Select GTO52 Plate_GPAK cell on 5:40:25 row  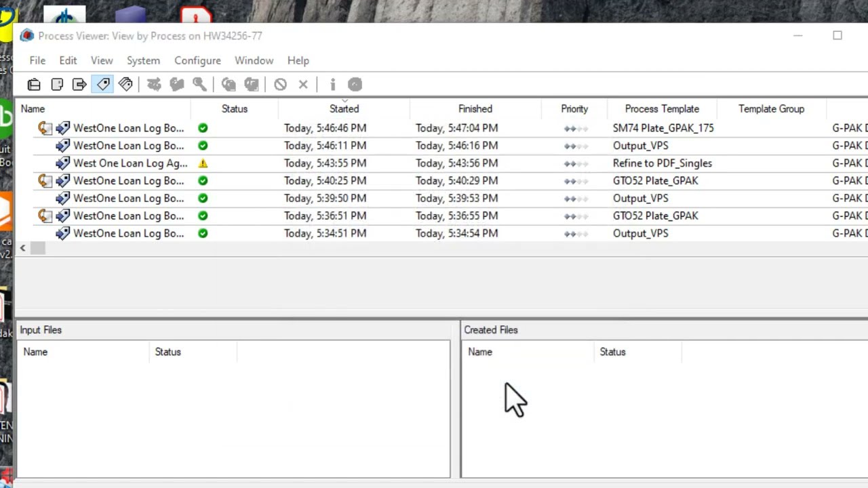(x=655, y=180)
